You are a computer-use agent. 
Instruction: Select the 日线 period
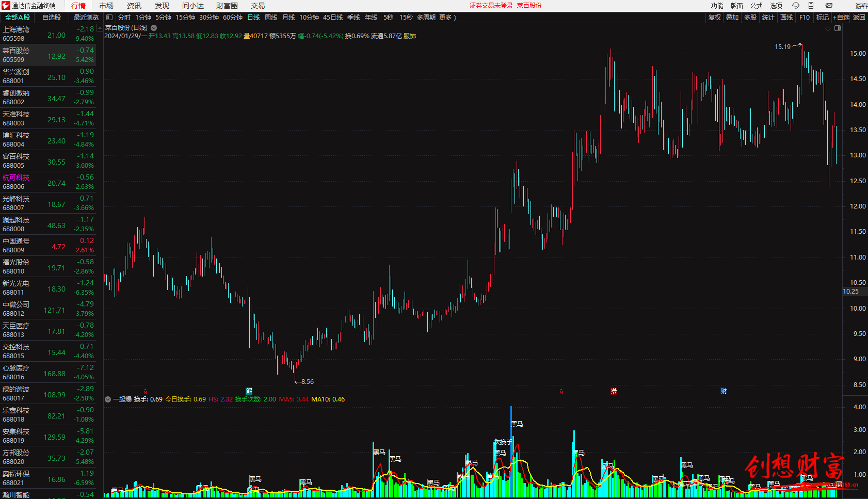point(253,18)
